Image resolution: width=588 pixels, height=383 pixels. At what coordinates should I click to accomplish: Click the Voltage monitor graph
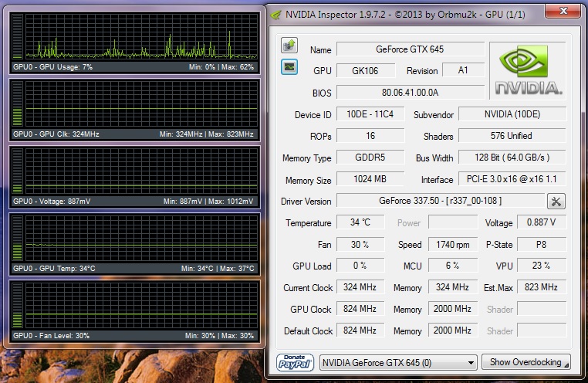click(141, 171)
